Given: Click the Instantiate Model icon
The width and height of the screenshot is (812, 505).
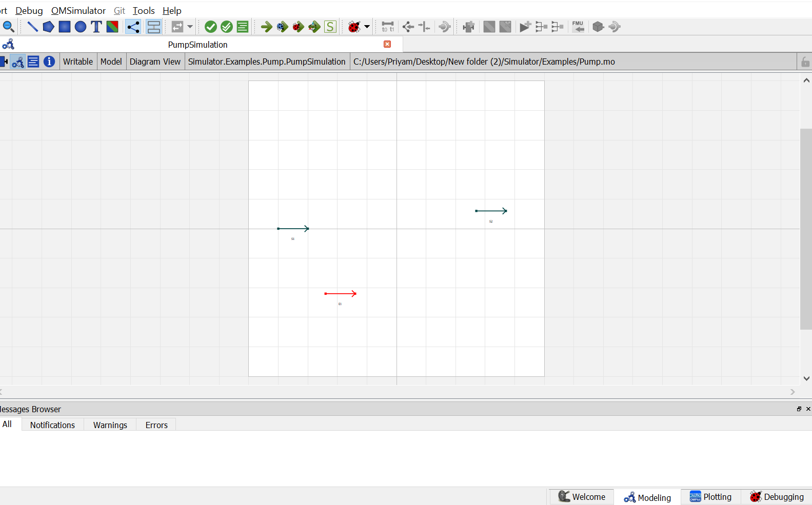Looking at the screenshot, I should point(243,27).
